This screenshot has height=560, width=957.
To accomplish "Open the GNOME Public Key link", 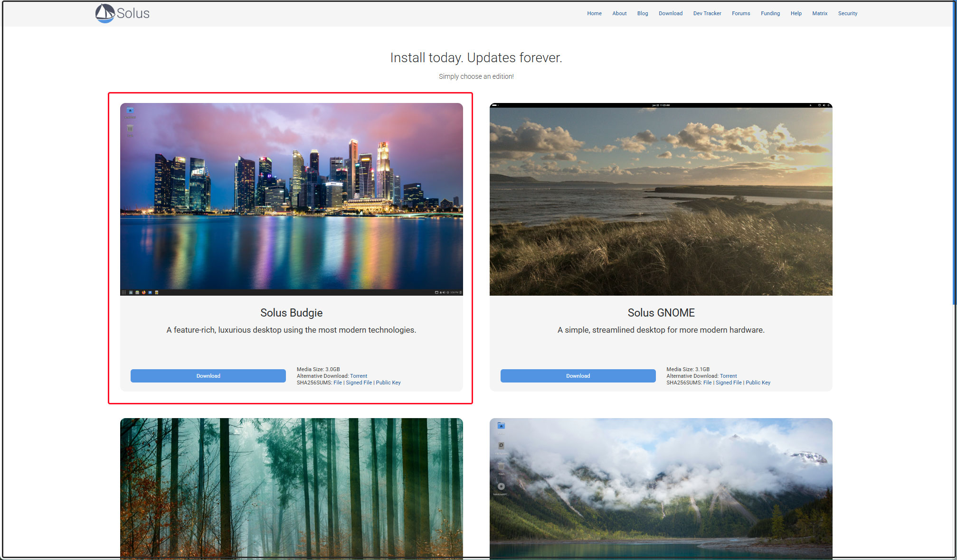I will pyautogui.click(x=758, y=383).
